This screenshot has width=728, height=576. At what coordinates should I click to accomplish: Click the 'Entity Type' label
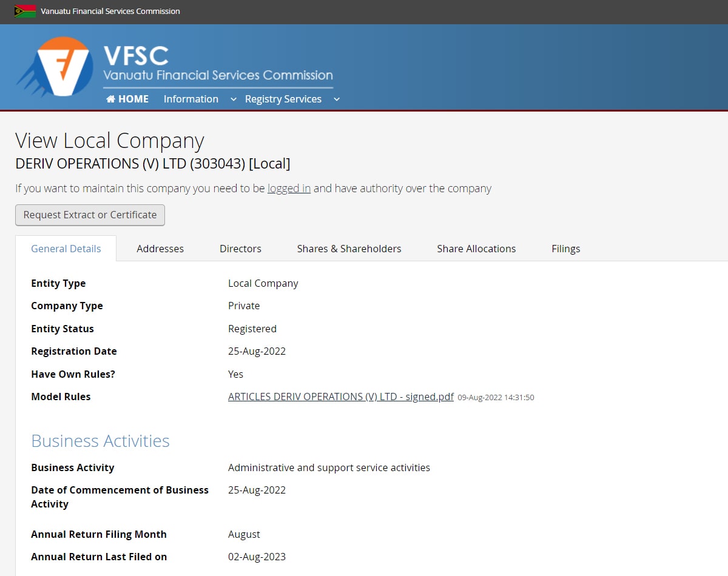[58, 283]
